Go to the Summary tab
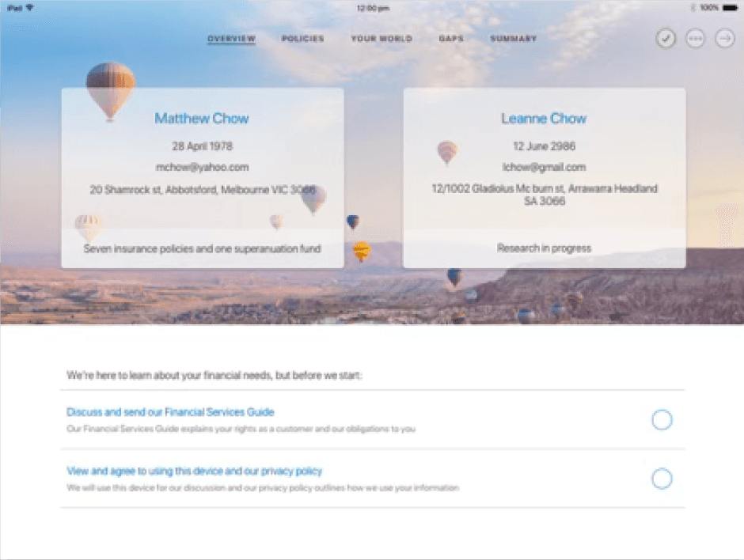 (x=514, y=39)
